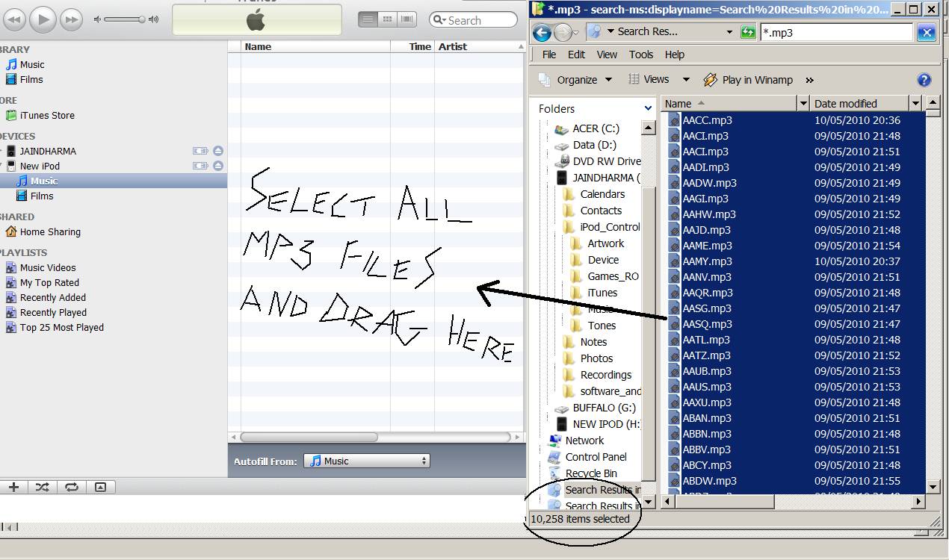Clear the *.mp3 search box
The height and width of the screenshot is (560, 949).
tap(926, 32)
